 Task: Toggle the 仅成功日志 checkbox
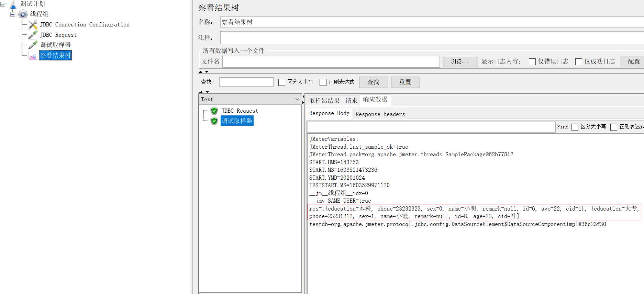click(x=579, y=62)
